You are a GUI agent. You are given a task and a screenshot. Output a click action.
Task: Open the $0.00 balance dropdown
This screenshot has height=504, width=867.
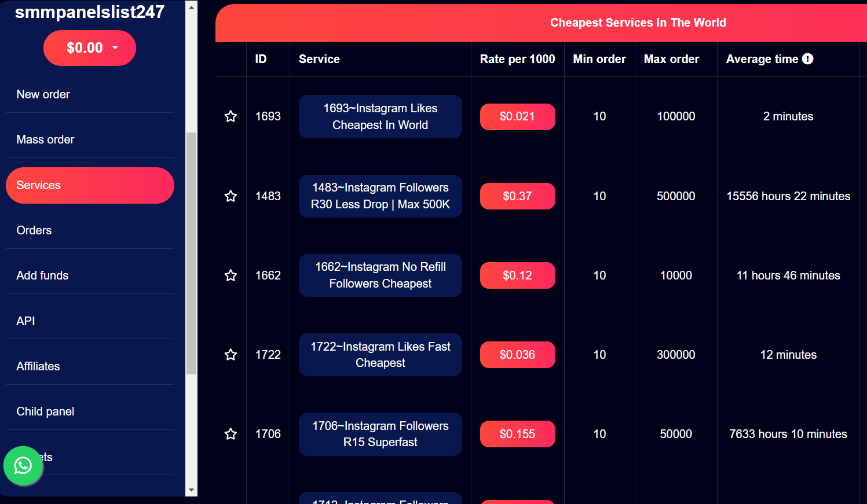coord(90,48)
